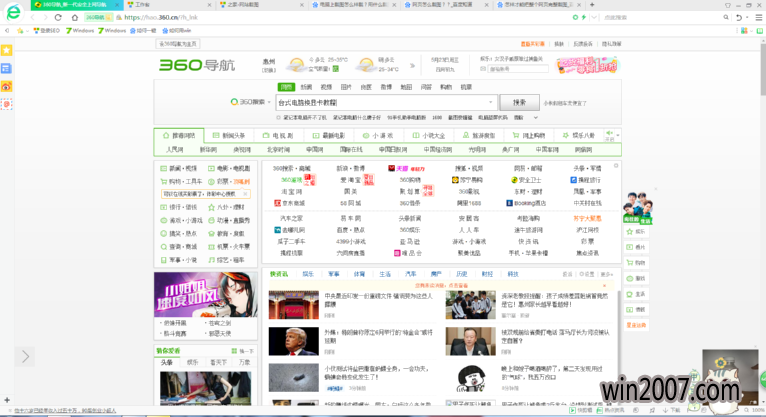Viewport: 766px width, 417px height.
Task: Click the green lightning speed mode icon
Action: click(584, 17)
